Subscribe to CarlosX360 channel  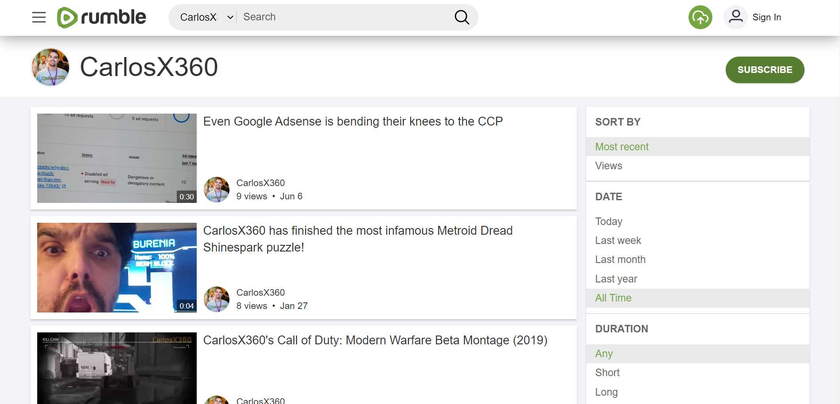(765, 70)
